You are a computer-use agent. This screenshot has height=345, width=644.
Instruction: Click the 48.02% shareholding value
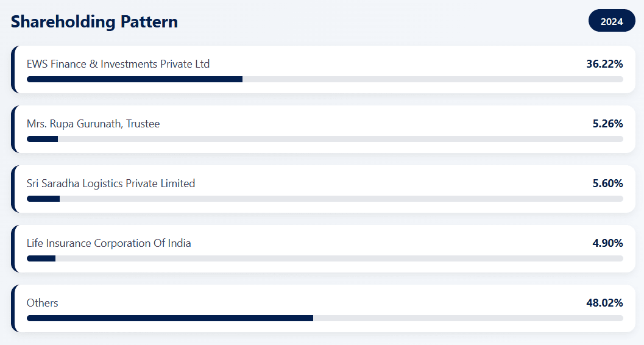tap(604, 303)
